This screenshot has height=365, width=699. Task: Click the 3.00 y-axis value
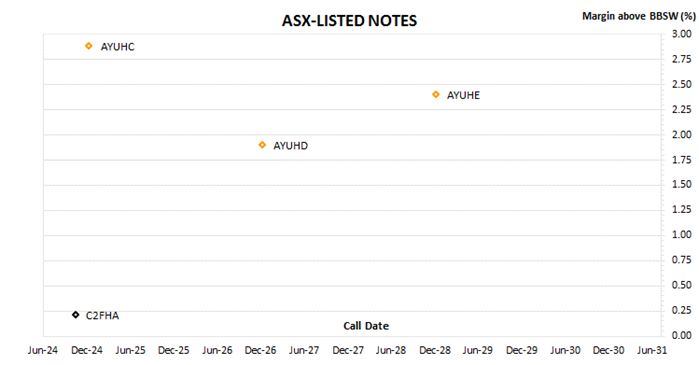[x=682, y=34]
